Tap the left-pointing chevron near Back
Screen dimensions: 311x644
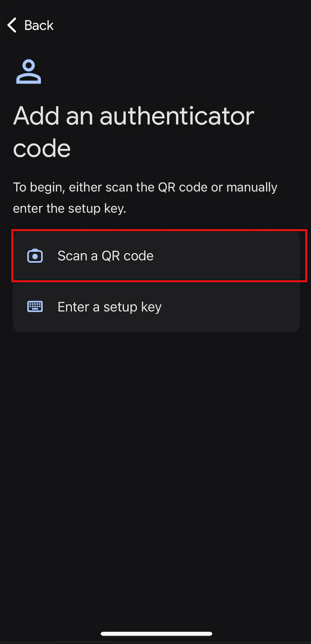[11, 25]
